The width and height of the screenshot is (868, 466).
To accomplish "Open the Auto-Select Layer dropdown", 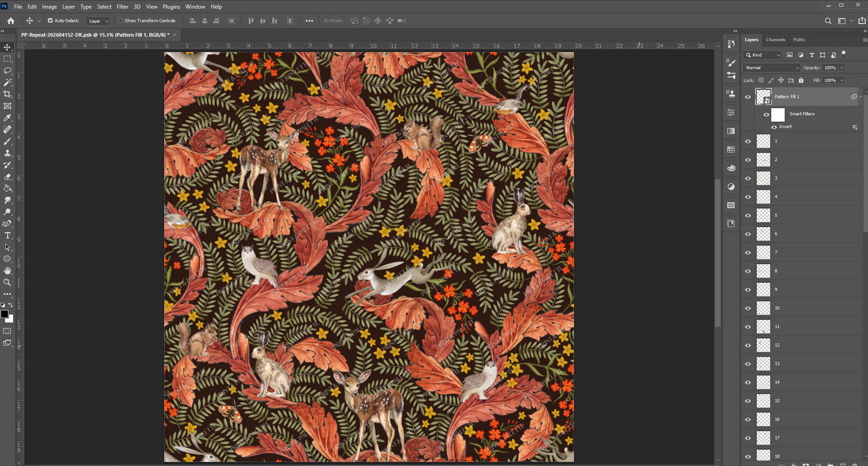I will click(99, 21).
